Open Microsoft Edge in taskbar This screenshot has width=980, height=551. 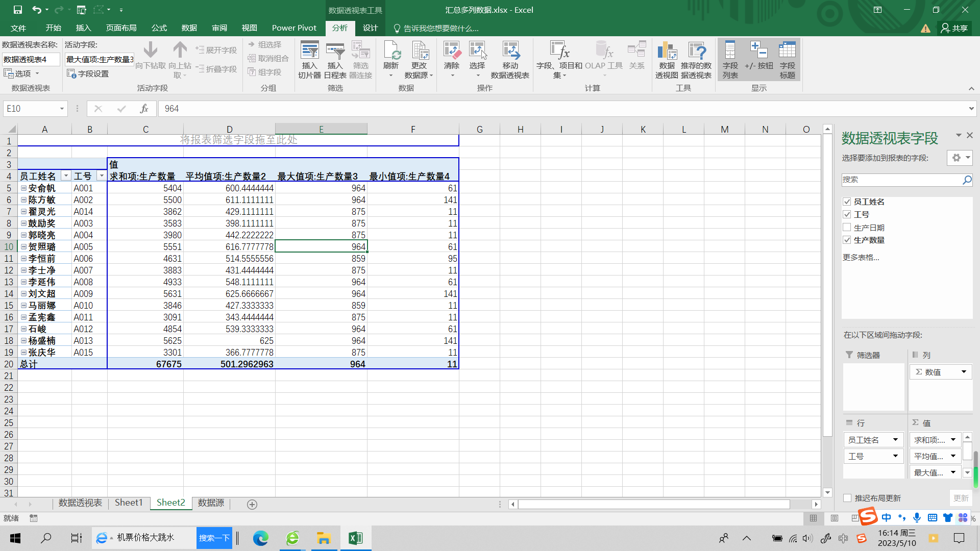(x=260, y=538)
